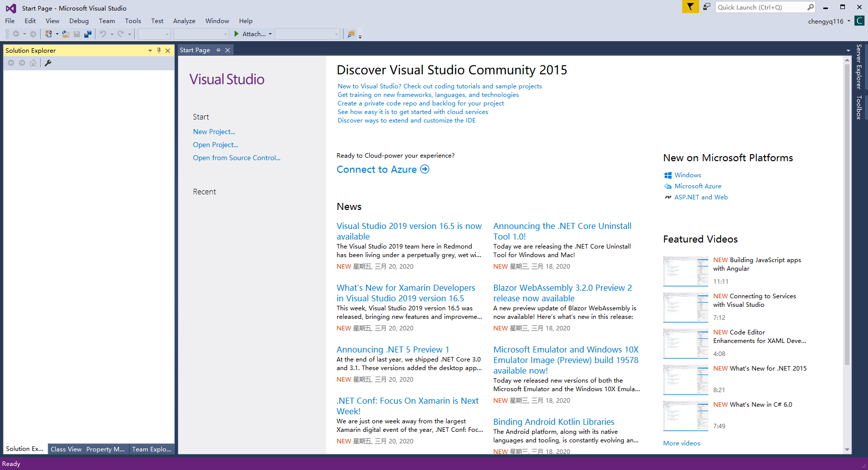This screenshot has height=470, width=868.
Task: Click the Find in Files icon
Action: click(351, 34)
